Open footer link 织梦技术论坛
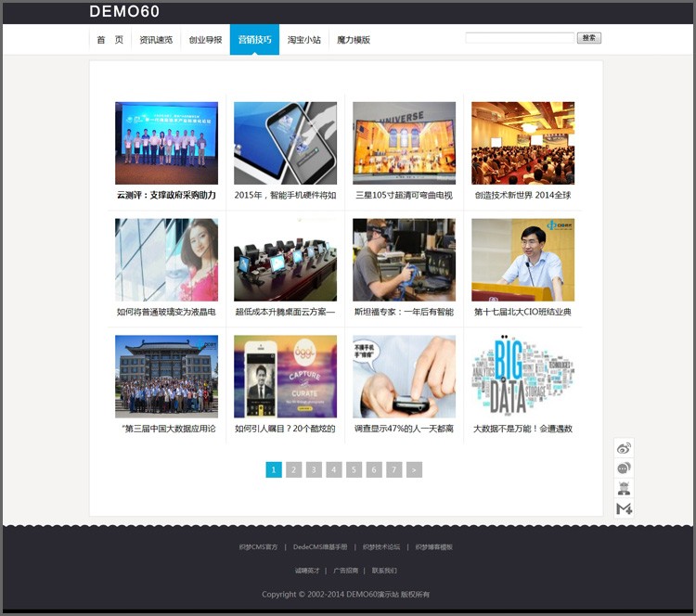The image size is (696, 616). (x=381, y=547)
